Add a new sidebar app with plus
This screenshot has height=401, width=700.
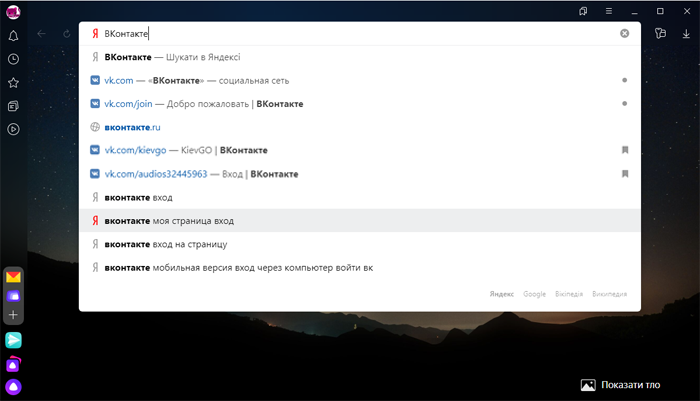(x=13, y=315)
